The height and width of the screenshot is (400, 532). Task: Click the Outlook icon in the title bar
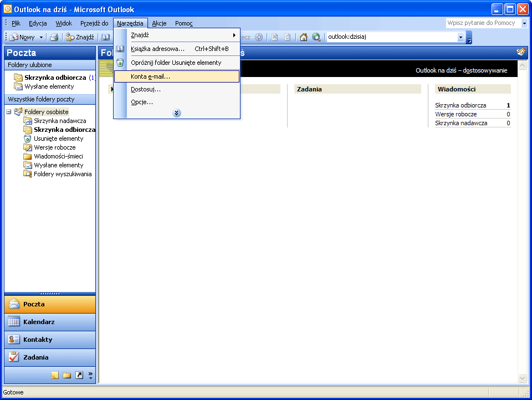(7, 9)
